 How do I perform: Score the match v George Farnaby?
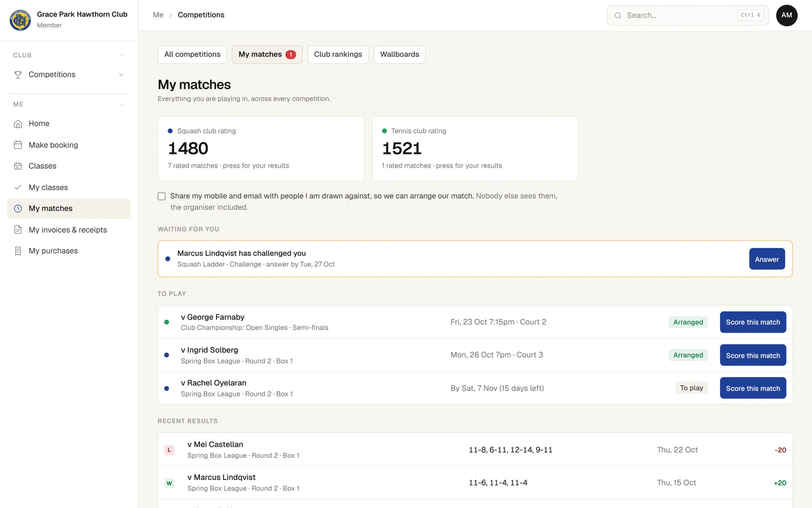point(753,322)
